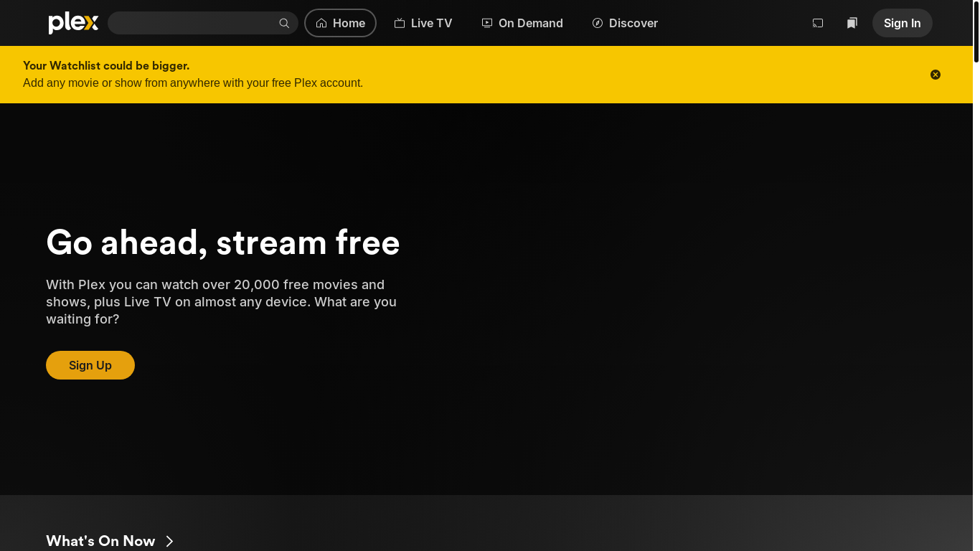This screenshot has width=980, height=551.
Task: Dismiss the yellow Watchlist banner
Action: pyautogui.click(x=936, y=75)
